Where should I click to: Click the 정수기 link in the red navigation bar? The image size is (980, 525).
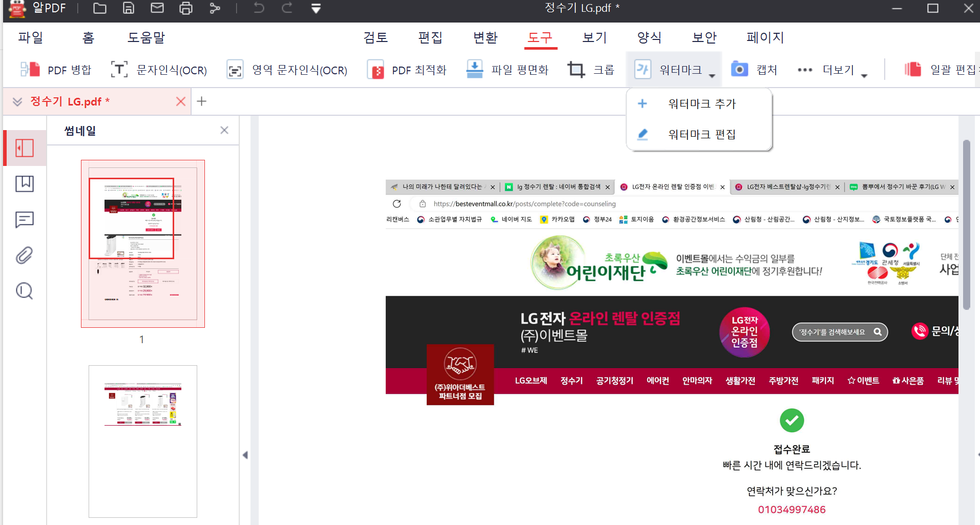coord(572,381)
